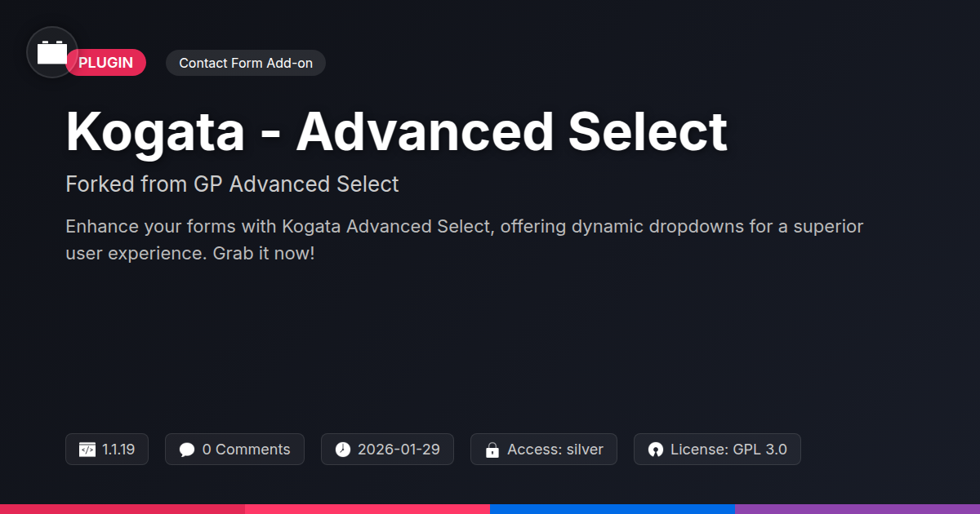The height and width of the screenshot is (514, 980).
Task: Click the purple stripe in bottom color bar
Action: tap(857, 509)
